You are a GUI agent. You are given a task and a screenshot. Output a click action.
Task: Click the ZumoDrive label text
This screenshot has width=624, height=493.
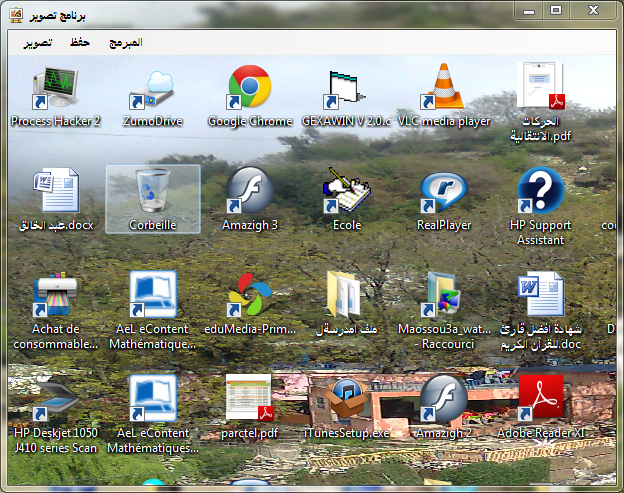click(x=153, y=121)
